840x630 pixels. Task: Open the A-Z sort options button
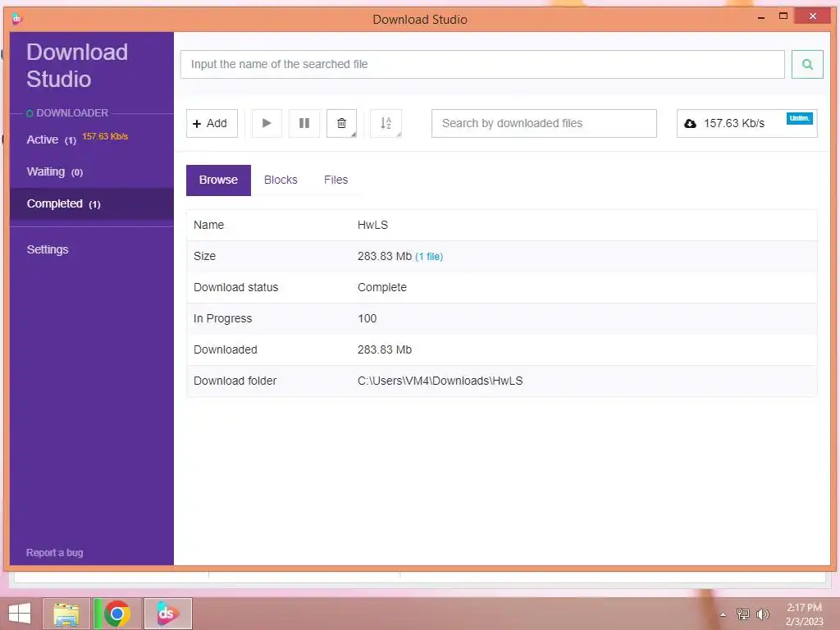386,123
